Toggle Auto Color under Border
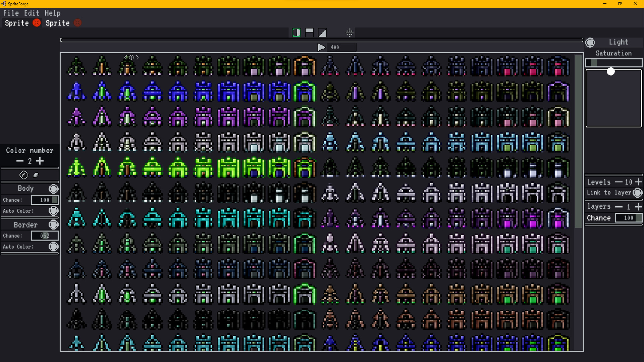This screenshot has width=644, height=362. click(x=53, y=247)
